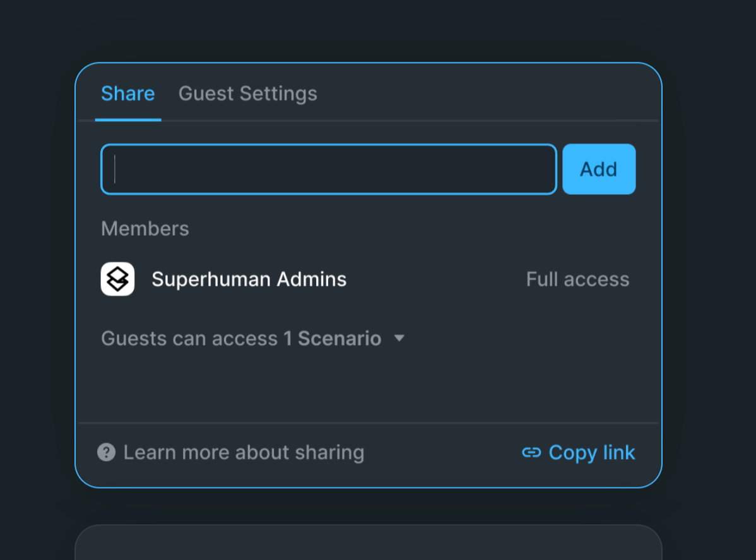Switch to the Share tab
Screen dimensions: 756x560
pos(127,94)
